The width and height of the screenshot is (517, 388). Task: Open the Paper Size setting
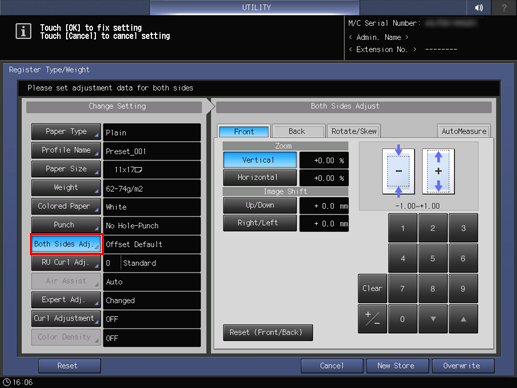click(x=66, y=169)
